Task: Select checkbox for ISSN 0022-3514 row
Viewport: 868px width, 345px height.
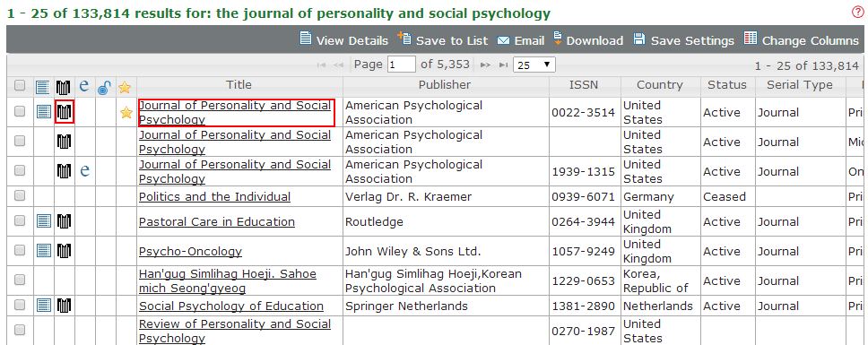Action: 20,112
